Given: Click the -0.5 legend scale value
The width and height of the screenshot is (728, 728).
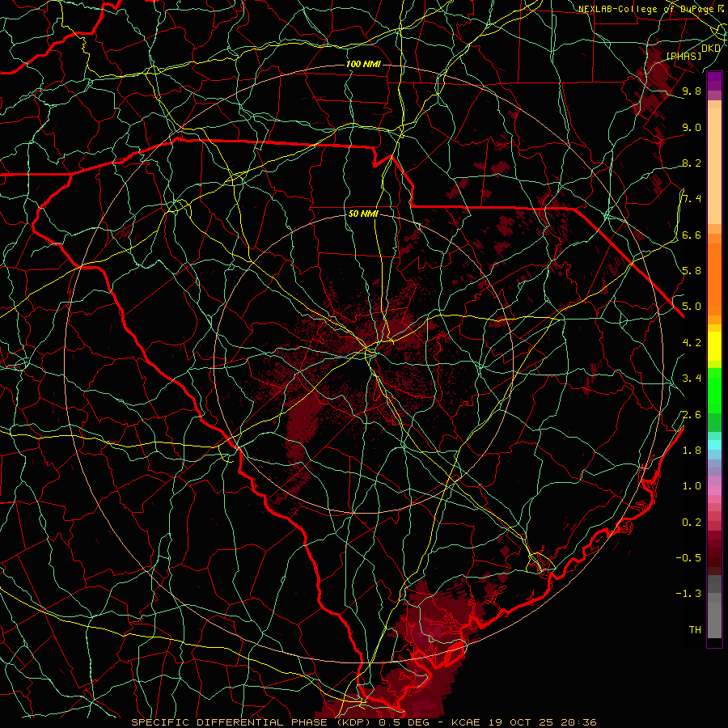Looking at the screenshot, I should [x=688, y=558].
